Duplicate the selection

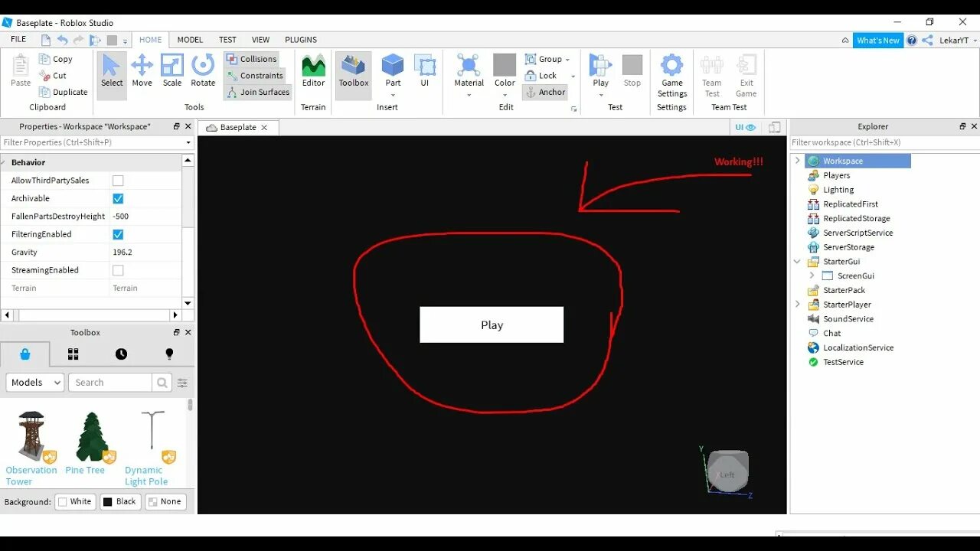click(x=63, y=92)
